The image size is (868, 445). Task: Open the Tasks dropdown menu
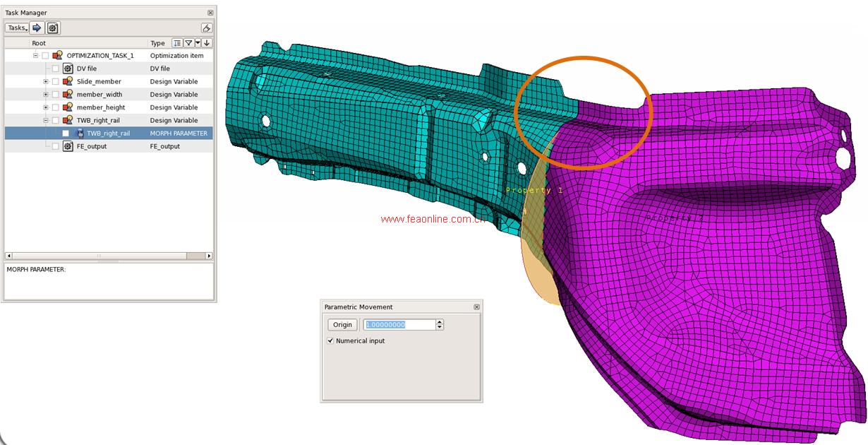pyautogui.click(x=17, y=28)
